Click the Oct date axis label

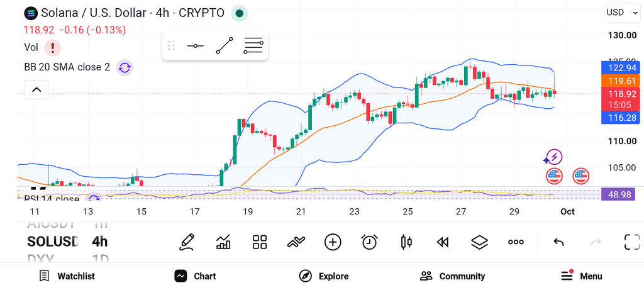[568, 211]
